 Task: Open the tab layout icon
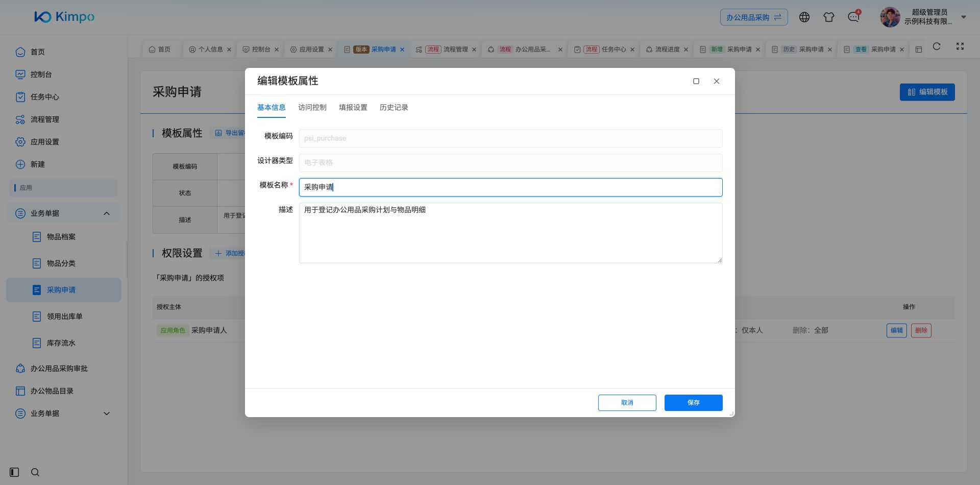[919, 50]
